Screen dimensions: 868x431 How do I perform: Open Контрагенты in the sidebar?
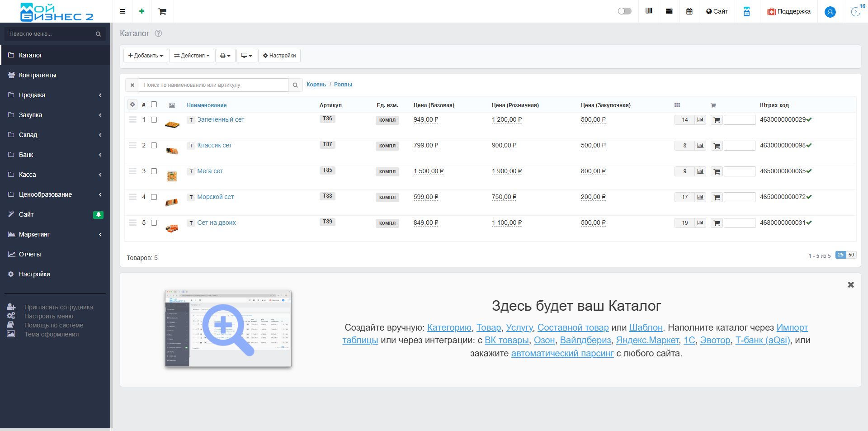coord(38,75)
